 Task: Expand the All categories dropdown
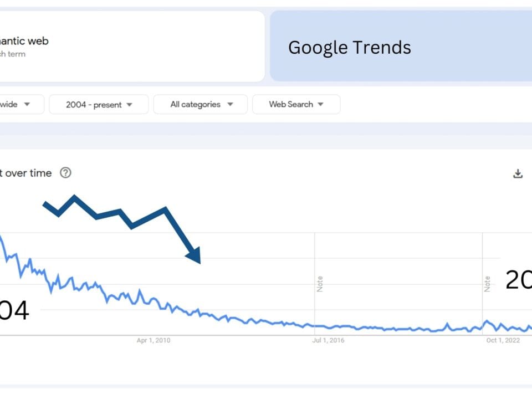coord(201,104)
